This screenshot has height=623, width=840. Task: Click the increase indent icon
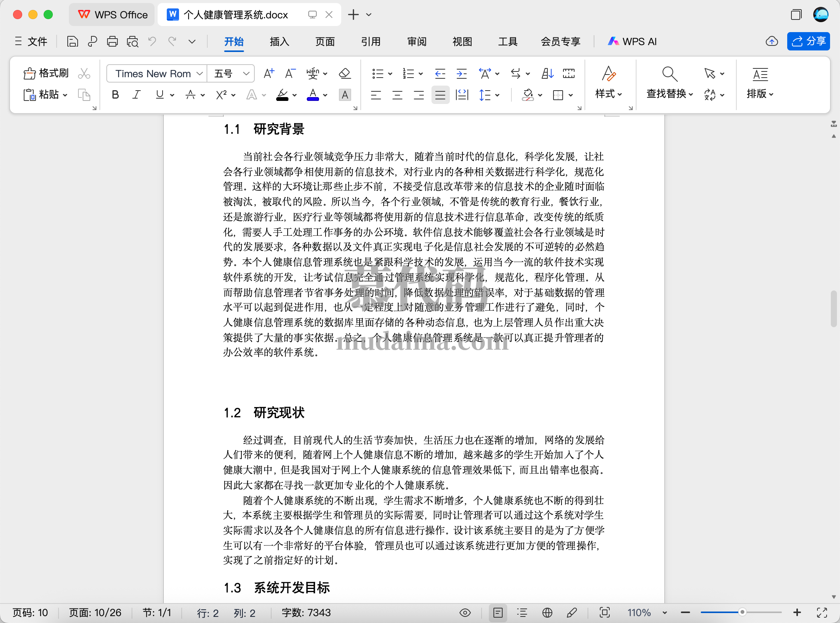click(462, 73)
